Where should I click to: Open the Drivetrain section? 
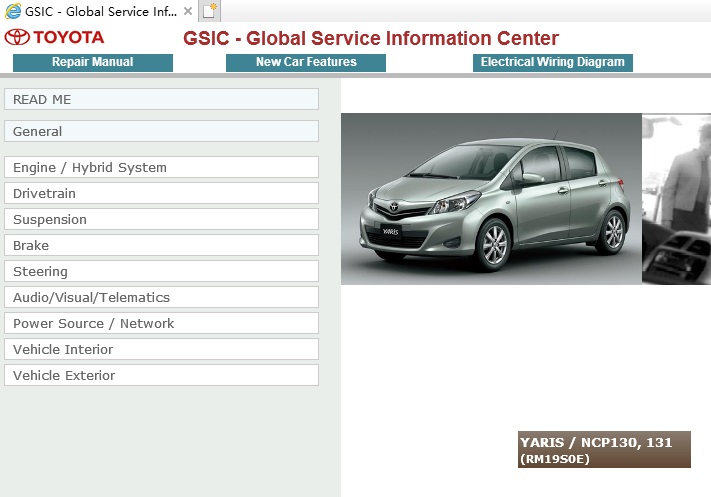(161, 193)
